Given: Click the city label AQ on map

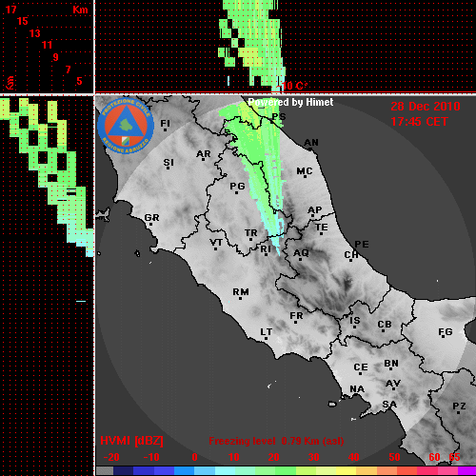Looking at the screenshot, I should coord(301,252).
